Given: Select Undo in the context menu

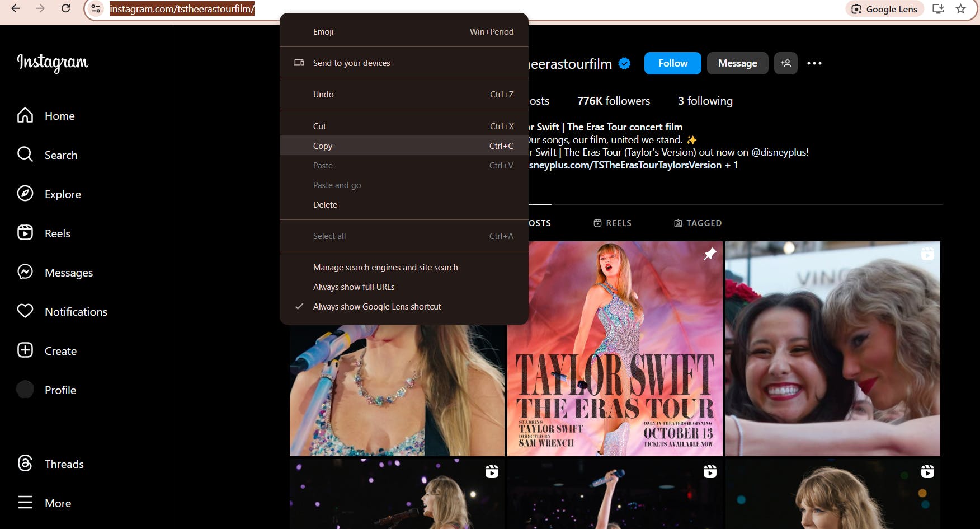Looking at the screenshot, I should point(404,95).
